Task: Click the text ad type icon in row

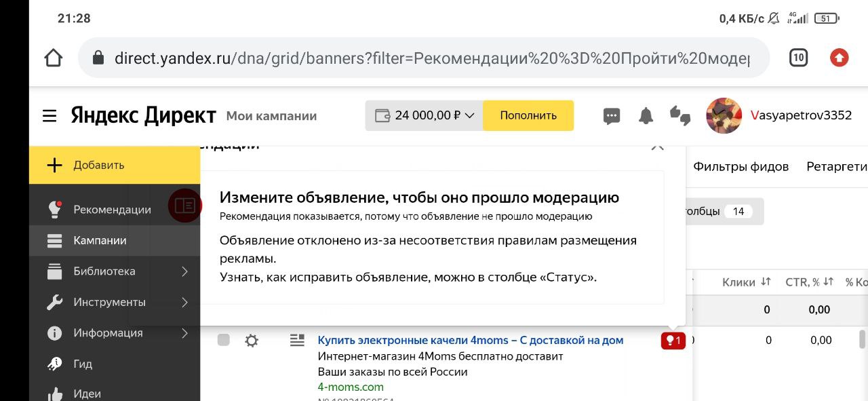Action: [x=297, y=341]
